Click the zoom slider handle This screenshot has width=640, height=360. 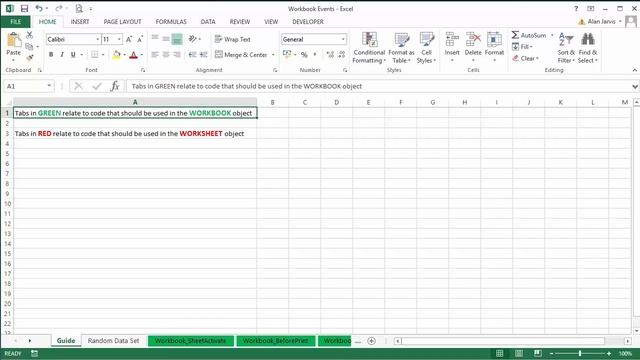(580, 353)
